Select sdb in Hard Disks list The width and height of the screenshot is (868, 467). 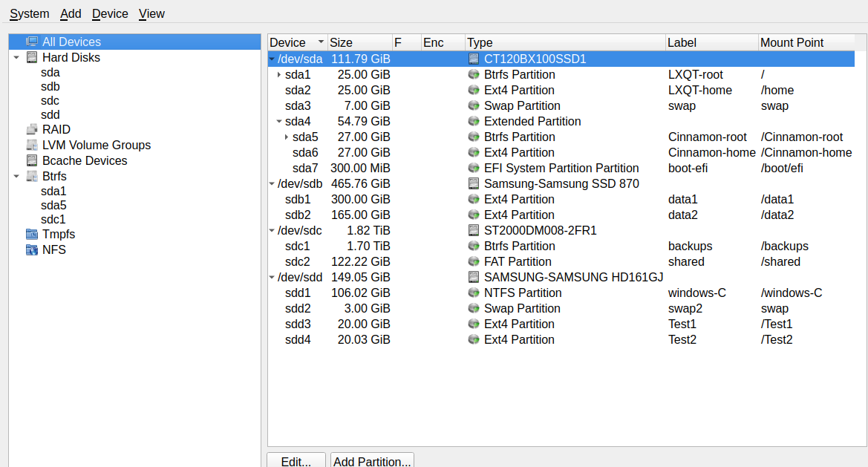pyautogui.click(x=50, y=87)
